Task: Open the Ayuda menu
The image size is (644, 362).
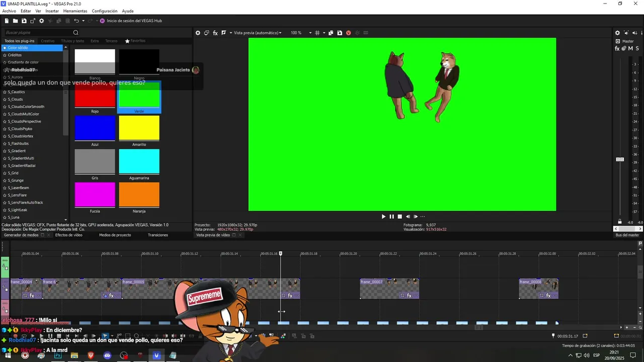Action: [x=128, y=11]
